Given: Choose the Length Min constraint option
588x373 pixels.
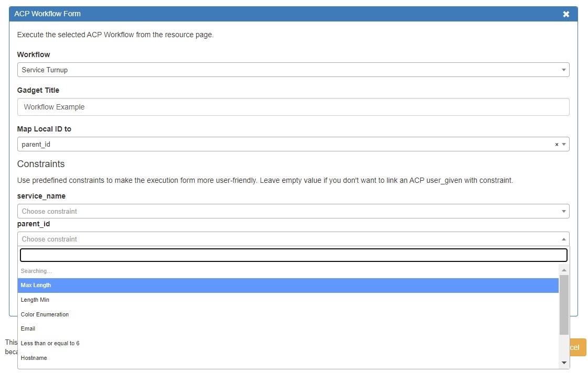Looking at the screenshot, I should tap(35, 300).
